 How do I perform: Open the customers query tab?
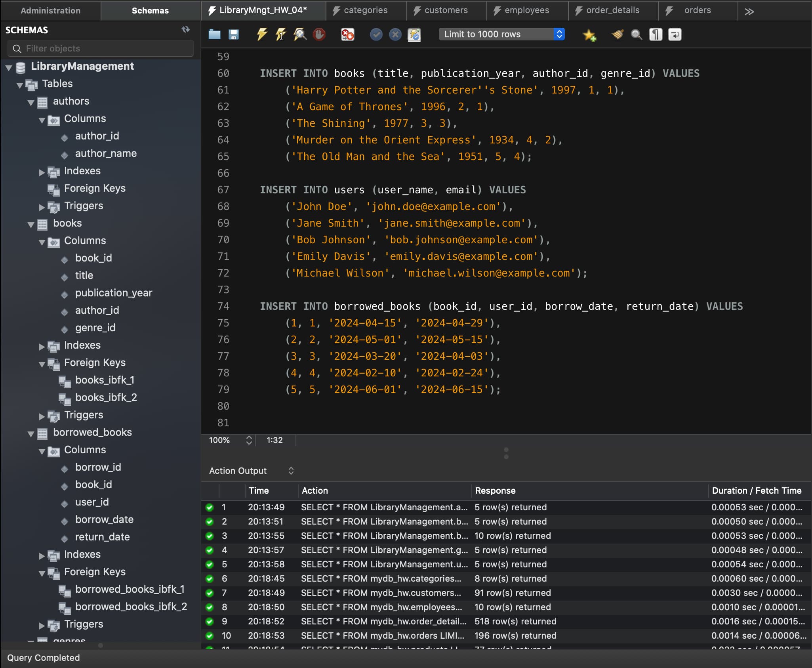click(446, 10)
